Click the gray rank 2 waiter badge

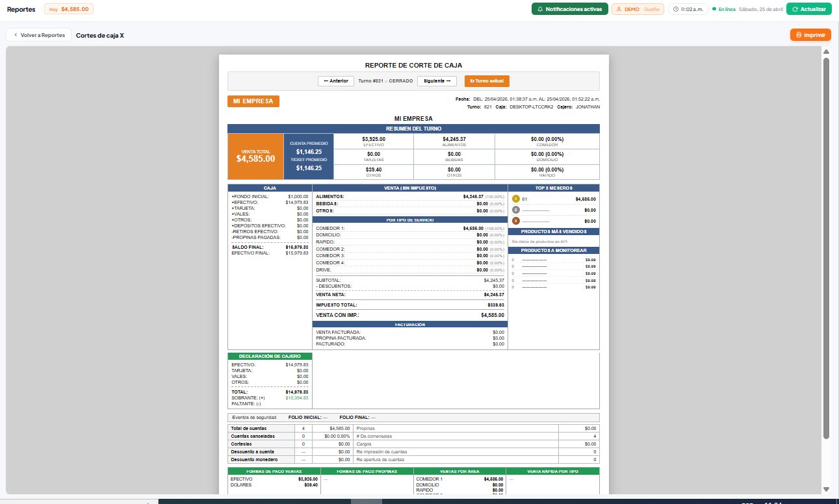[516, 210]
